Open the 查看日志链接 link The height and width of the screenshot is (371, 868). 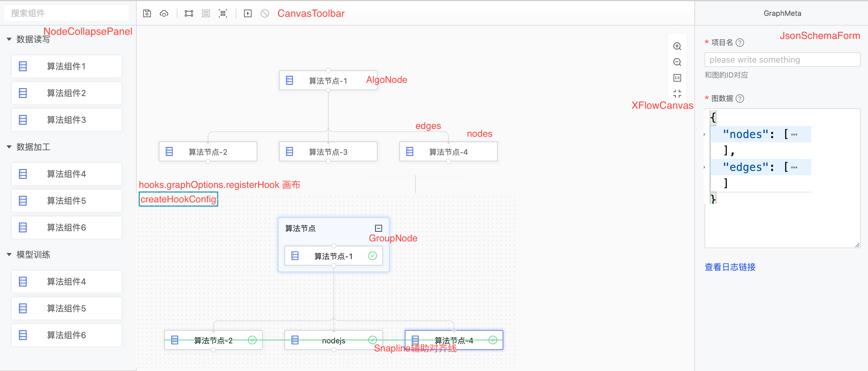pyautogui.click(x=730, y=267)
